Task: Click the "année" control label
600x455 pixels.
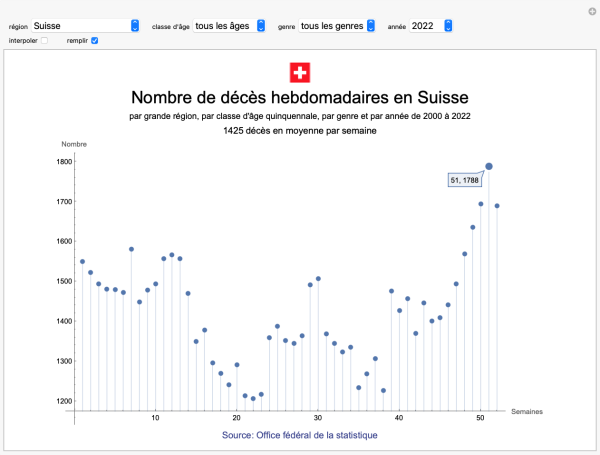Action: 397,27
